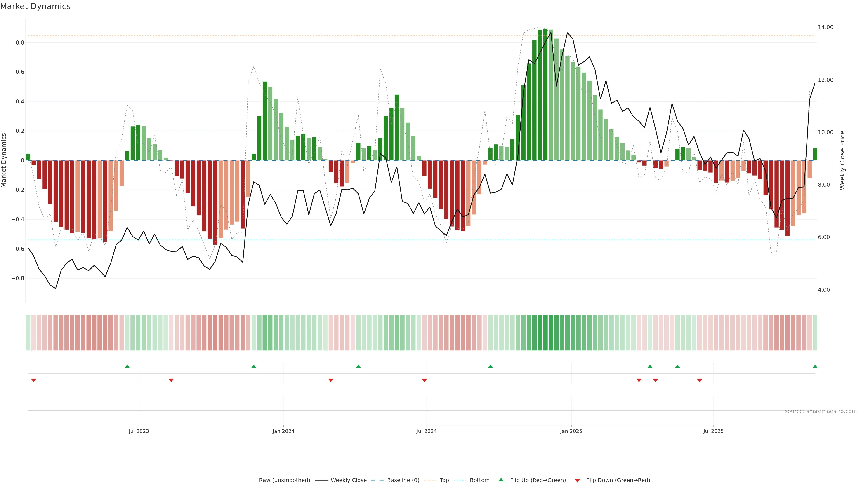Click the green flip-up triangle just before Jul 2023
This screenshot has height=488, width=868.
click(x=127, y=366)
